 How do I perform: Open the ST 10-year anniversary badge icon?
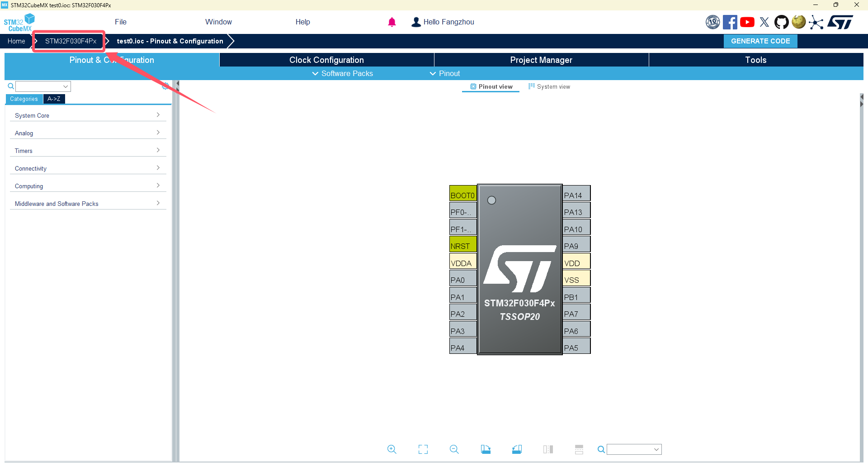pos(713,22)
